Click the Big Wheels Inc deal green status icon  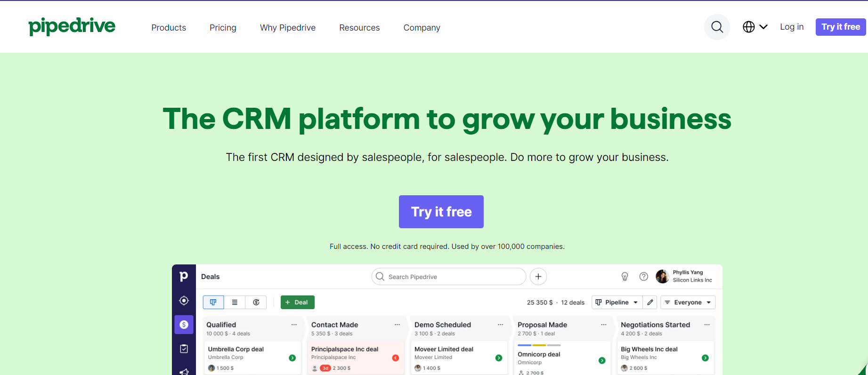(705, 358)
